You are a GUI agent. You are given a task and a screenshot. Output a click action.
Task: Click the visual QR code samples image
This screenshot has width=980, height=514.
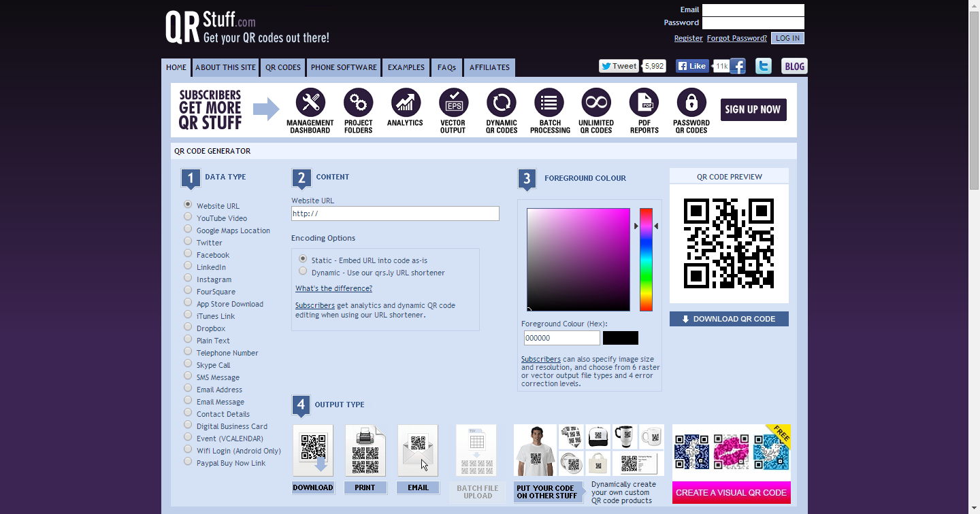click(x=732, y=452)
